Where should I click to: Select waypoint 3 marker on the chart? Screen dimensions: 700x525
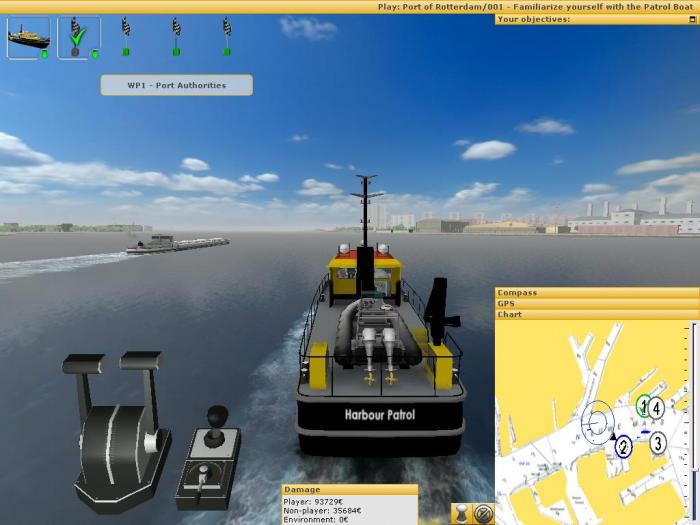pos(657,442)
